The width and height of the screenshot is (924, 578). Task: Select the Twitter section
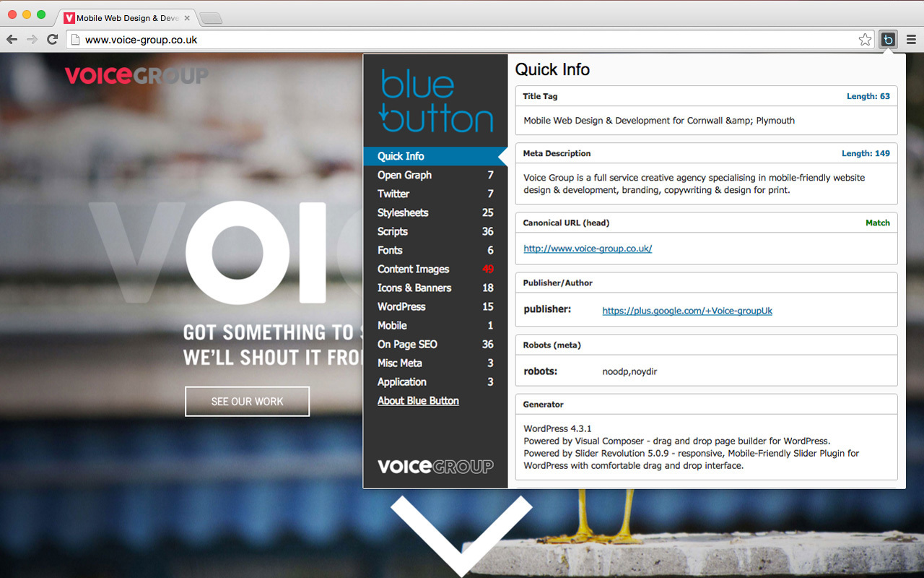(393, 194)
